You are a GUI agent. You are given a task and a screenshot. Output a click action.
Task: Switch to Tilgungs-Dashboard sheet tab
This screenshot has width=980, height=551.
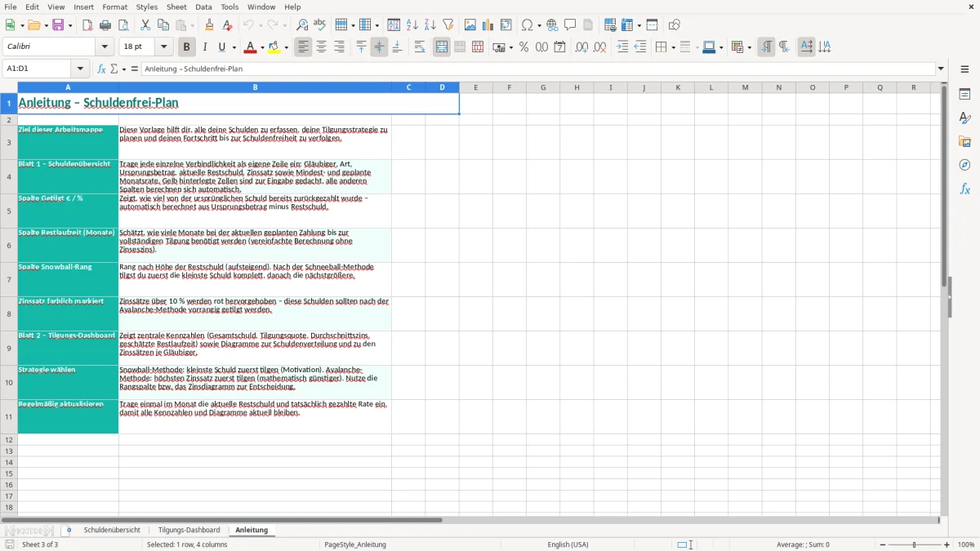click(189, 530)
